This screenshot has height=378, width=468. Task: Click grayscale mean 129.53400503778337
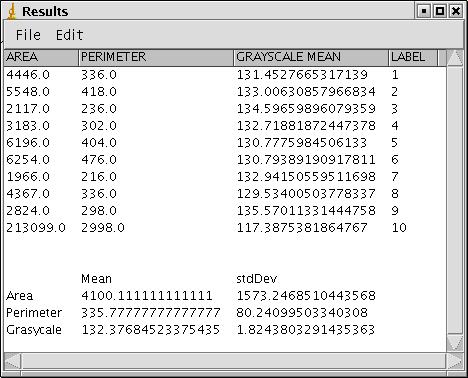[x=306, y=194]
